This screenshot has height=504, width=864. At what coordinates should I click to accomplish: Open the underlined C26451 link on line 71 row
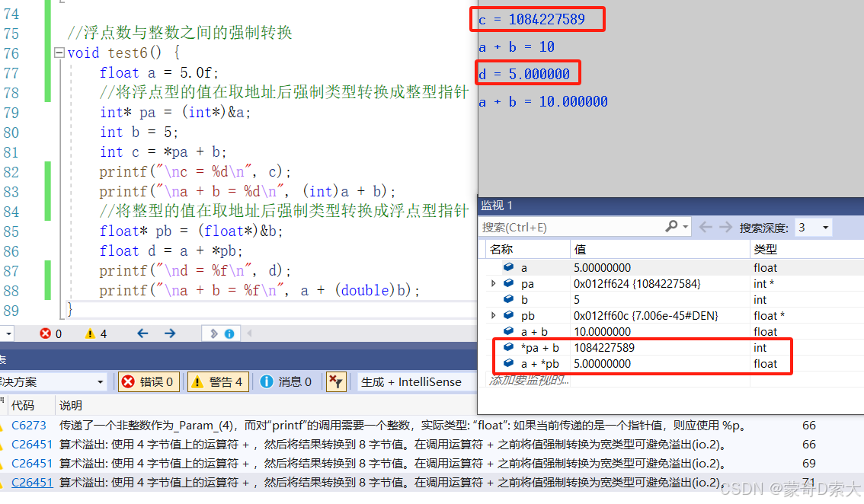point(32,483)
